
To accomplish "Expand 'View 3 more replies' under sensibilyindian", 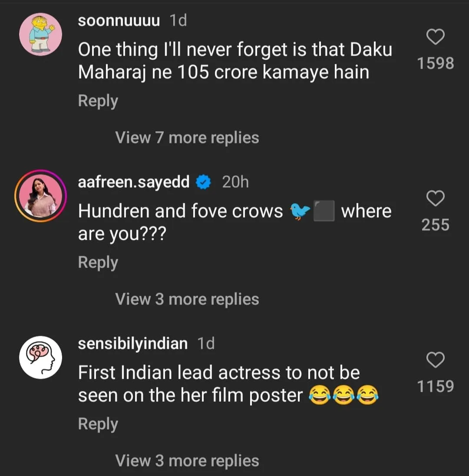I will pyautogui.click(x=187, y=461).
